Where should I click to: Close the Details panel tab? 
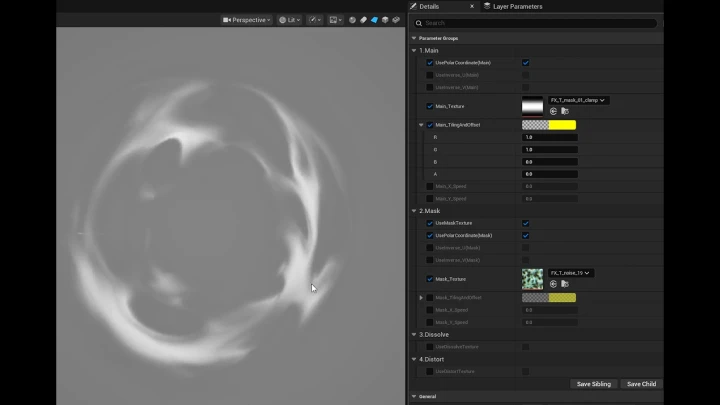(x=470, y=6)
